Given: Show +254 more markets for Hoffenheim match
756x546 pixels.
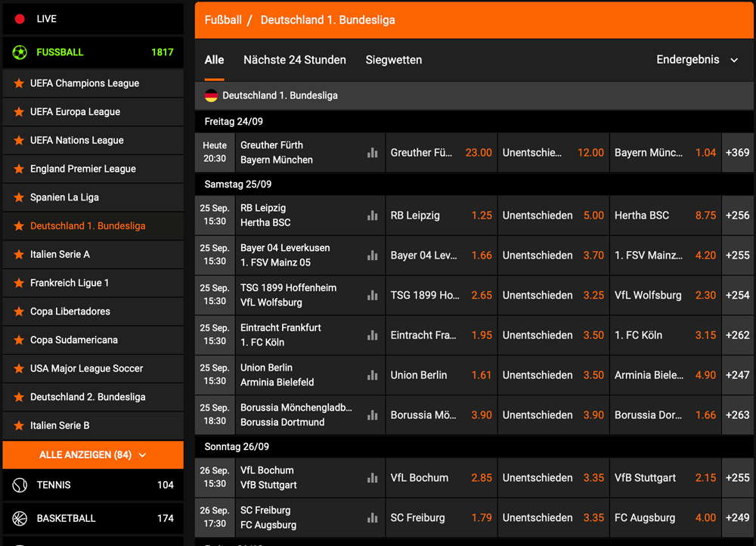Looking at the screenshot, I should coord(738,296).
